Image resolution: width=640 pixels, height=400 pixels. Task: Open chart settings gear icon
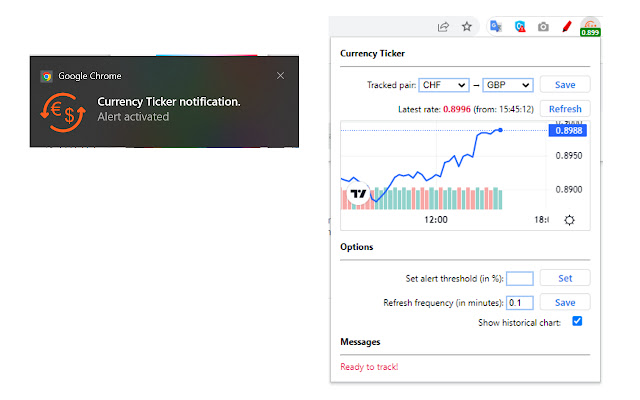(x=569, y=220)
